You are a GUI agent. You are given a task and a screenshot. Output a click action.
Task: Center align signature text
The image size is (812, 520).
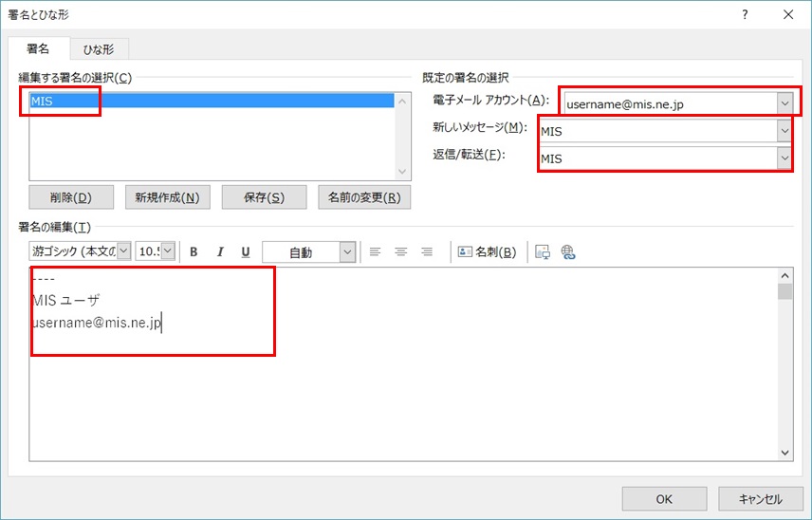click(x=401, y=252)
